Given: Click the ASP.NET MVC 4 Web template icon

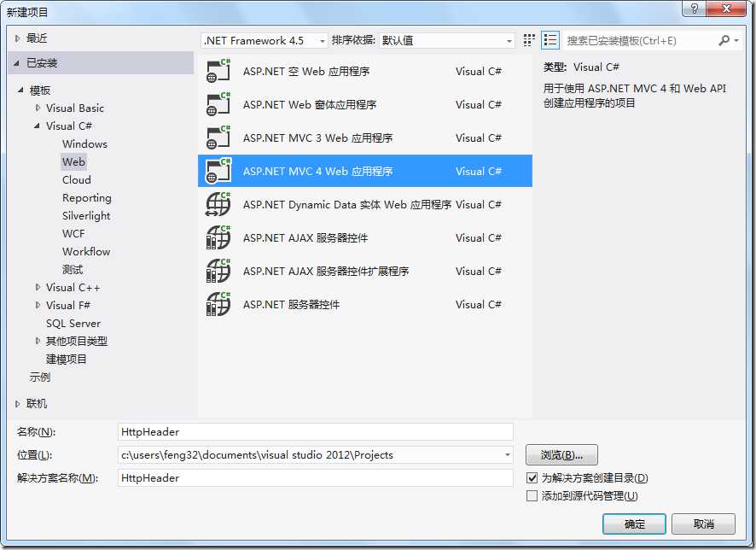Looking at the screenshot, I should click(218, 171).
